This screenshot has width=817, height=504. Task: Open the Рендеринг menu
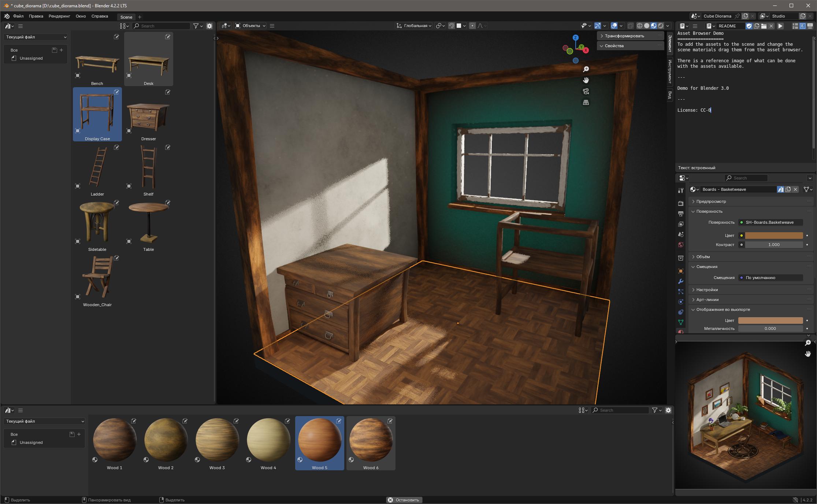tap(59, 16)
